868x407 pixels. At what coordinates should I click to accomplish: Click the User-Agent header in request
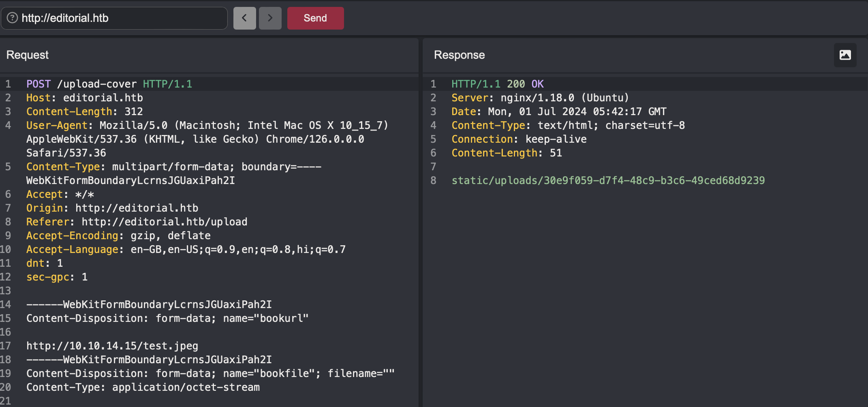pos(207,126)
